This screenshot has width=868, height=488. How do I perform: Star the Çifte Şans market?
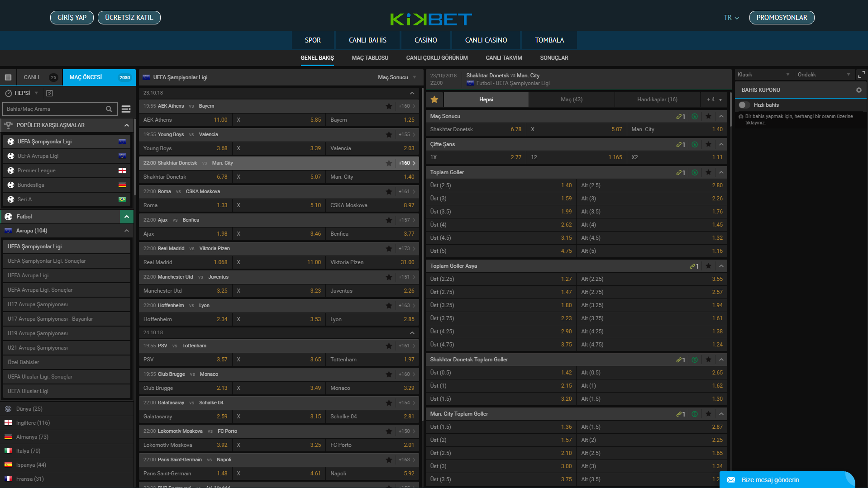(x=708, y=144)
